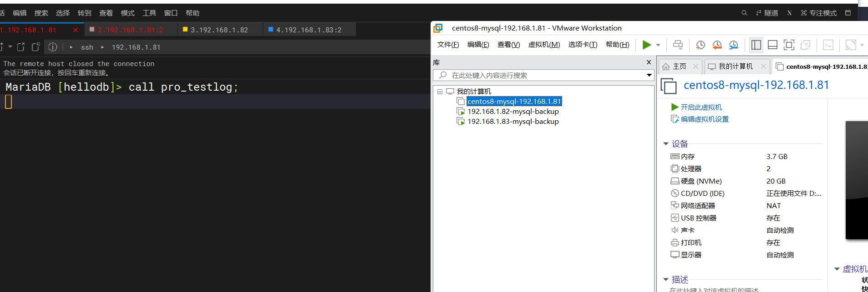Open the 选项卡(T) menu
Viewport: 868px width, 292px height.
583,45
